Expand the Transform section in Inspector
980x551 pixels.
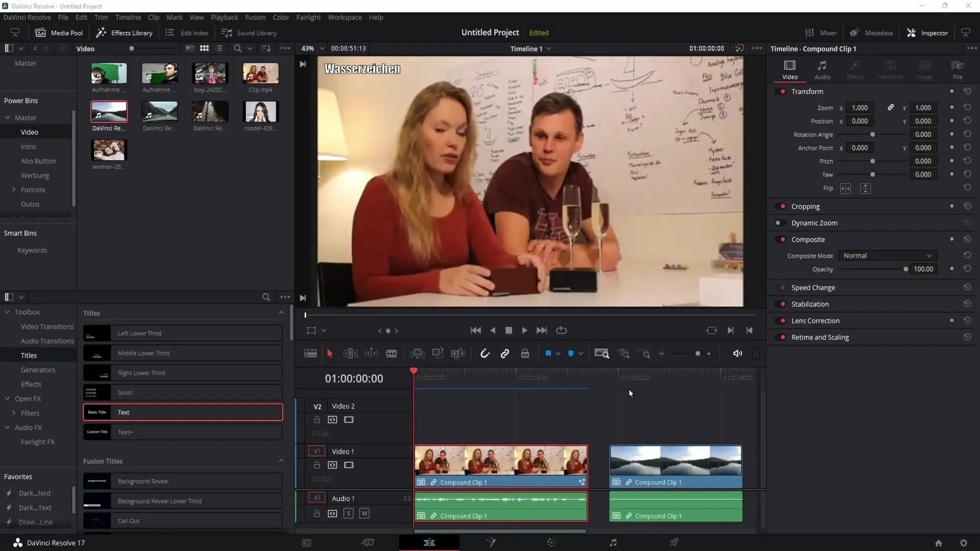pos(807,91)
